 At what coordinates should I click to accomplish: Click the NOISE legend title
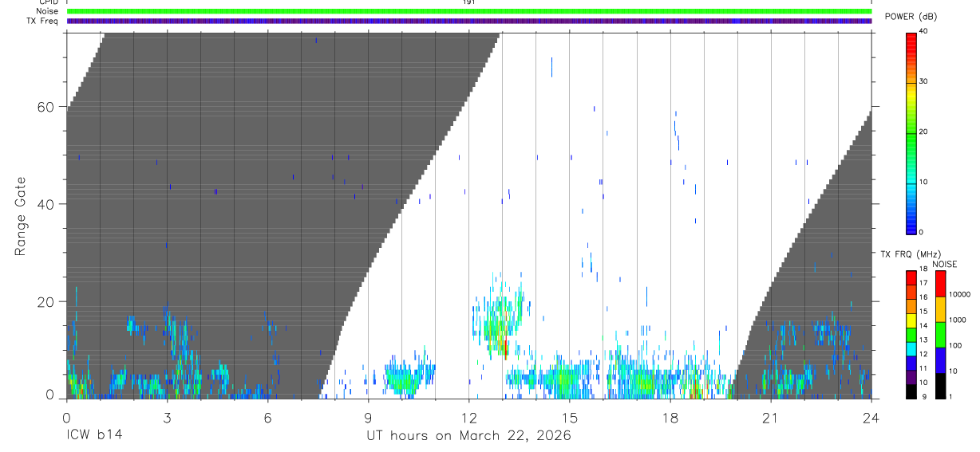click(x=945, y=264)
